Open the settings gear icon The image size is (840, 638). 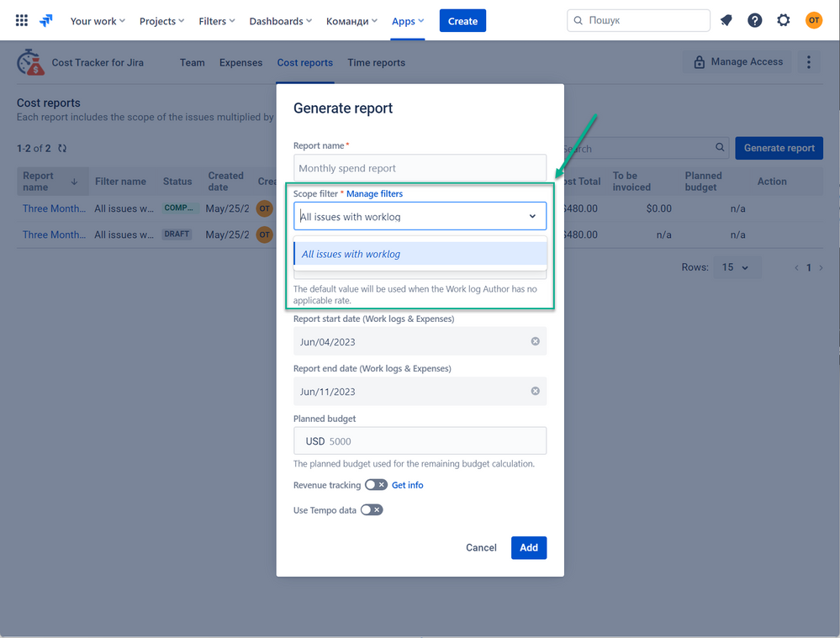(783, 20)
